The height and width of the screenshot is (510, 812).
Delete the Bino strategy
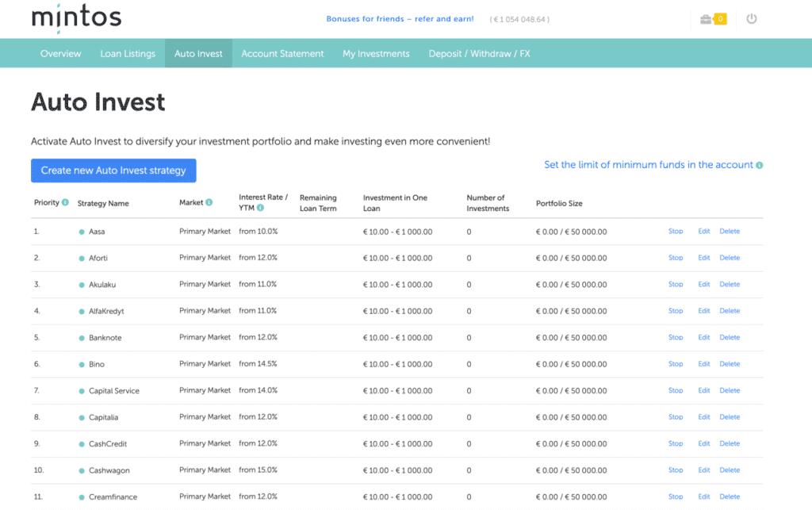[x=730, y=364]
